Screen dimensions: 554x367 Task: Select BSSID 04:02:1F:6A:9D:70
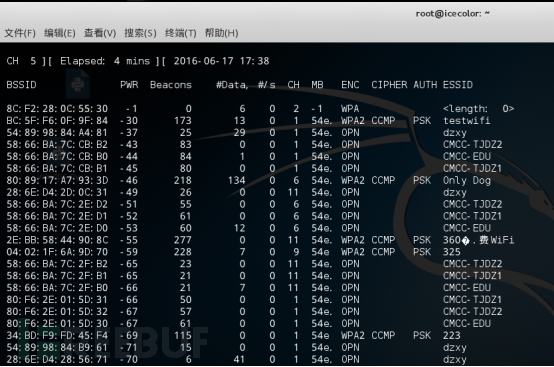point(57,252)
